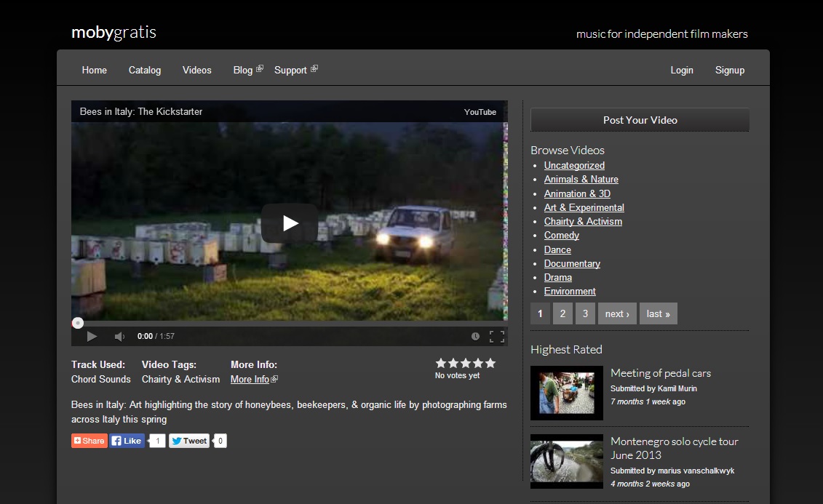Open the Meeting of pedal cars title
The width and height of the screenshot is (823, 504).
pyautogui.click(x=661, y=373)
